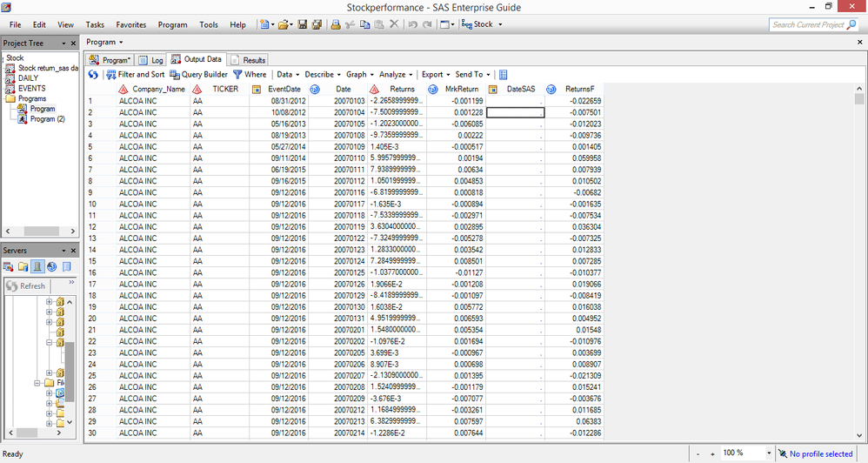Click the Search Current Project field
Viewport: 868px width, 463px height.
pyautogui.click(x=807, y=24)
